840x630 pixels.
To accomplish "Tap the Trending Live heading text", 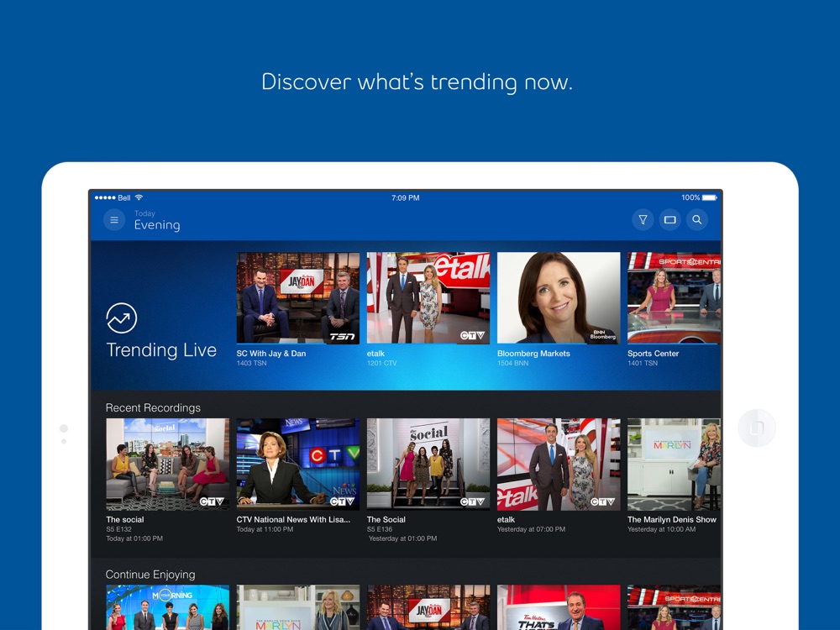I will click(161, 349).
